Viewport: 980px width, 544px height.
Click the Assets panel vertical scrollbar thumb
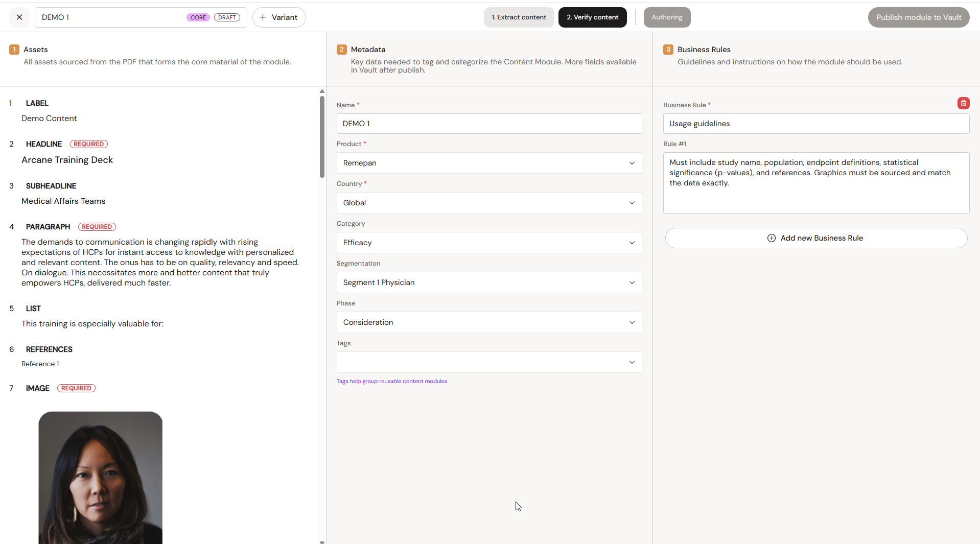coord(322,137)
